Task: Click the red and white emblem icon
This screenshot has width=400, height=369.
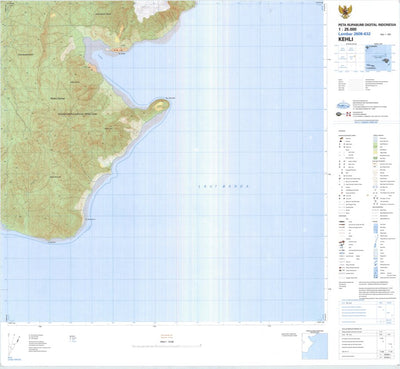Action: pos(348,114)
